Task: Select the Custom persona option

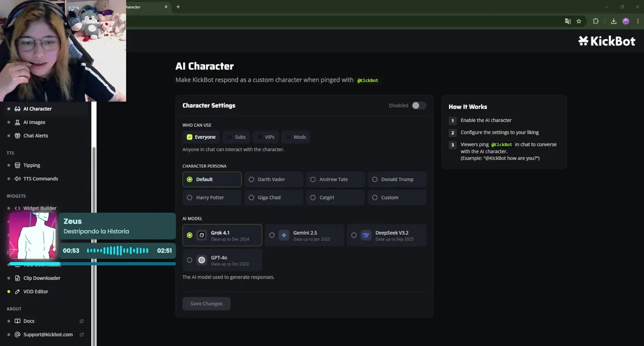Action: [397, 198]
